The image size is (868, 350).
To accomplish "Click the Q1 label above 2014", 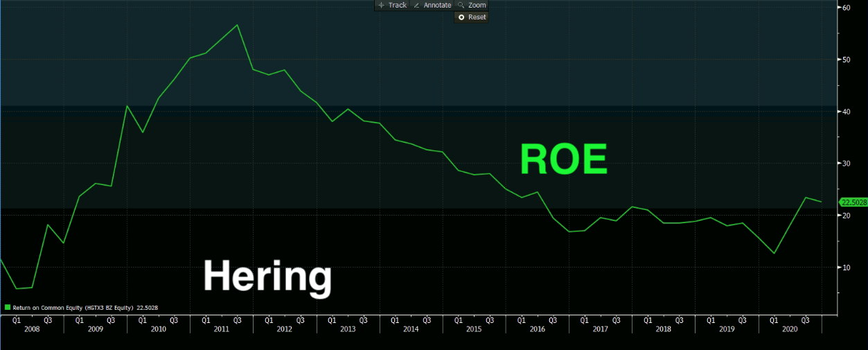I will pyautogui.click(x=394, y=320).
